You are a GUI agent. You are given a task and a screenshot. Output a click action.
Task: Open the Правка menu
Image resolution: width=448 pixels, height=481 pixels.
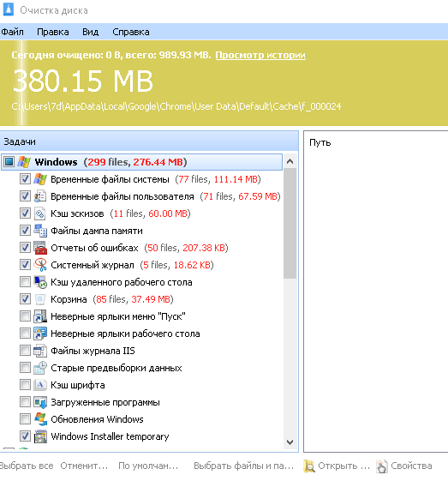pyautogui.click(x=53, y=32)
